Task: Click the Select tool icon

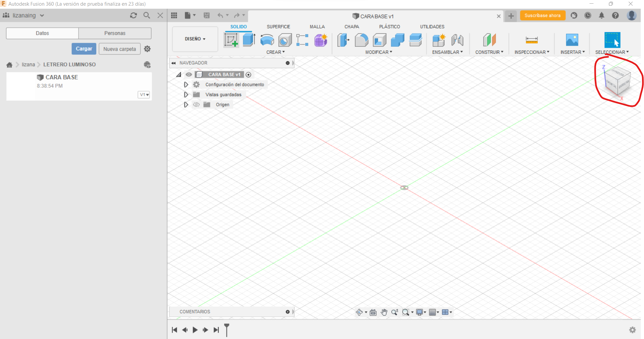Action: point(612,40)
